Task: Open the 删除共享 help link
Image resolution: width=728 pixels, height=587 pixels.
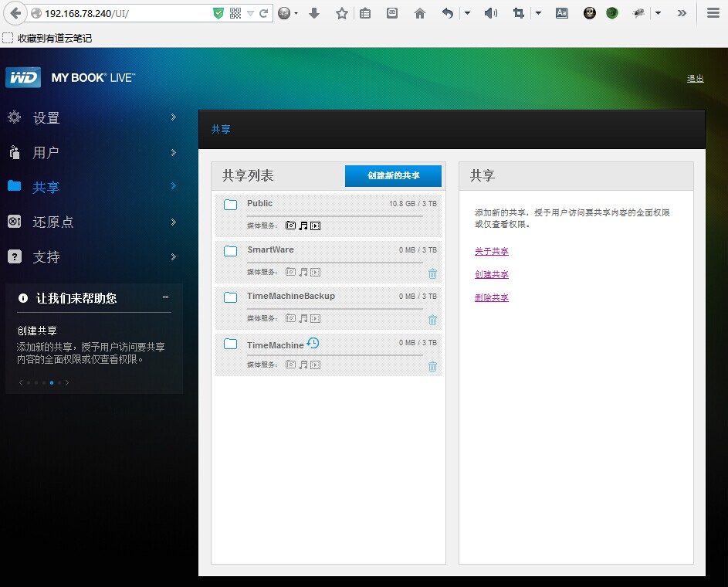Action: pyautogui.click(x=492, y=297)
